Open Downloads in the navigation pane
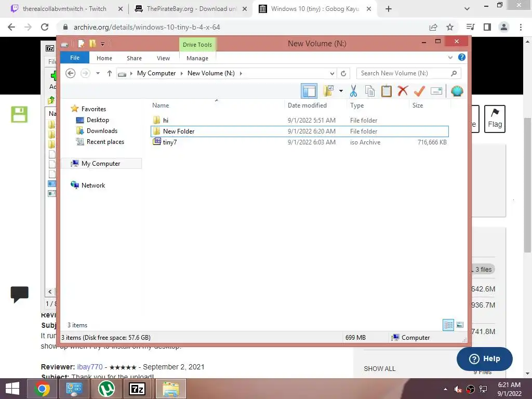 [x=102, y=130]
